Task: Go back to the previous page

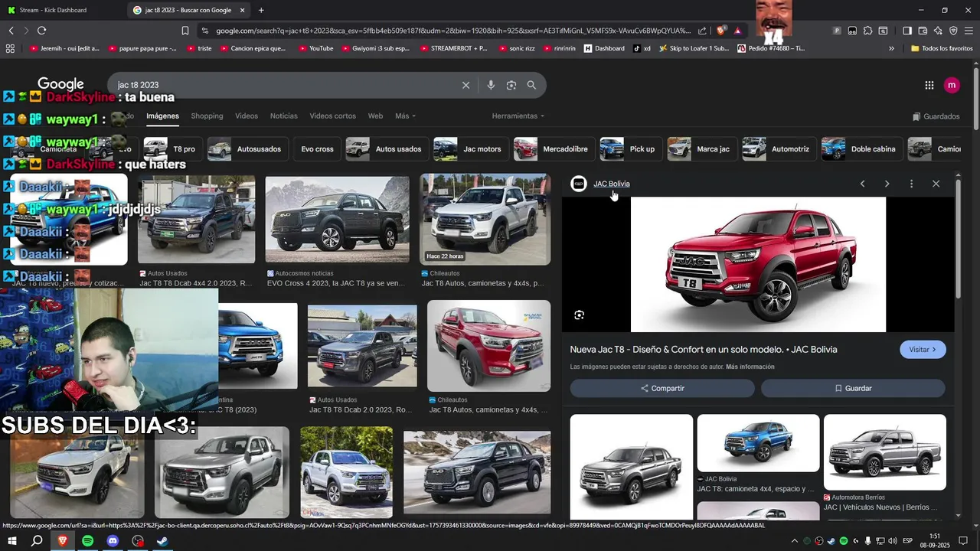Action: pyautogui.click(x=11, y=31)
